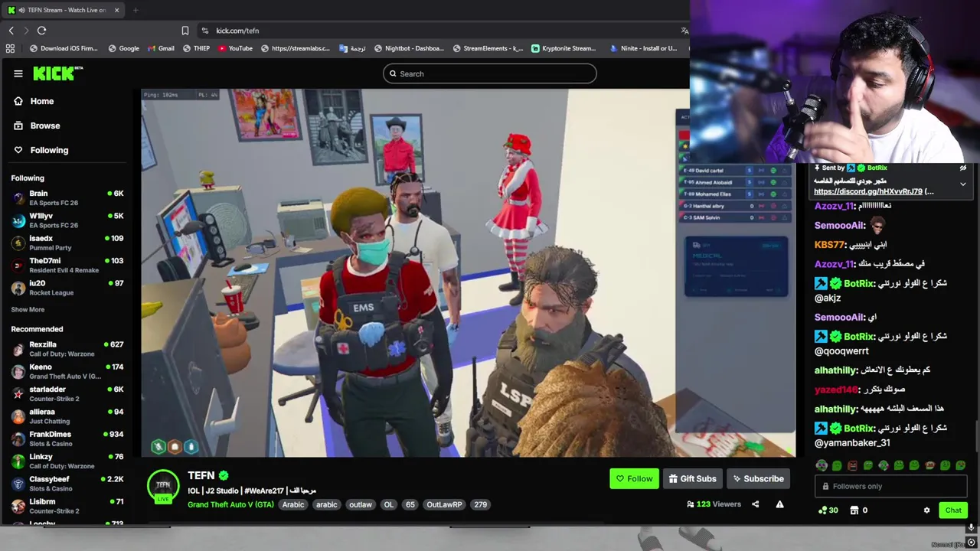Reload the page with the refresh icon
980x551 pixels.
(x=41, y=31)
